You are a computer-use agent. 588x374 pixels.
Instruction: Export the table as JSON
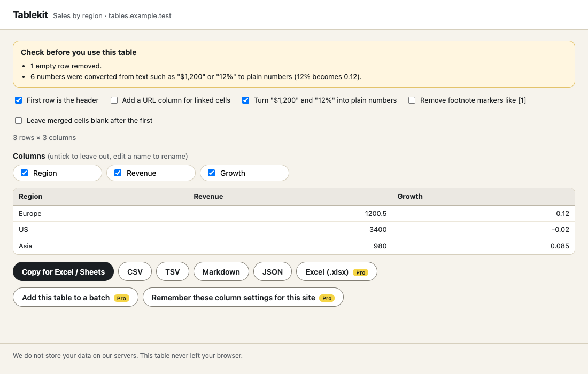coord(273,272)
